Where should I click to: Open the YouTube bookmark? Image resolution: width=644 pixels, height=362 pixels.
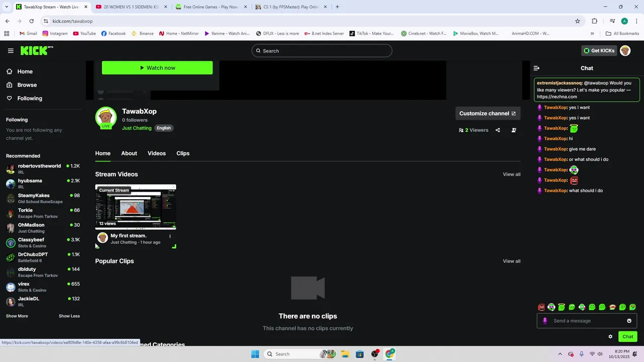click(85, 34)
